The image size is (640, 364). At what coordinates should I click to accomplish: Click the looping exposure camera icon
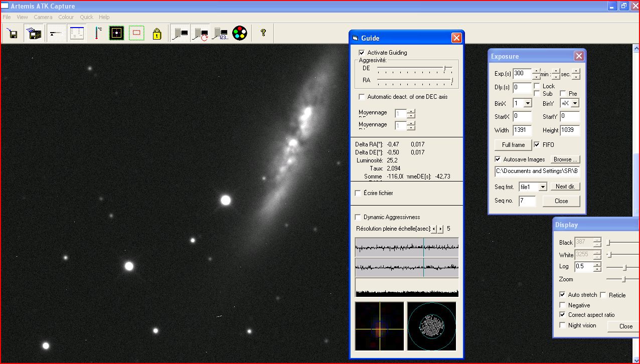200,34
